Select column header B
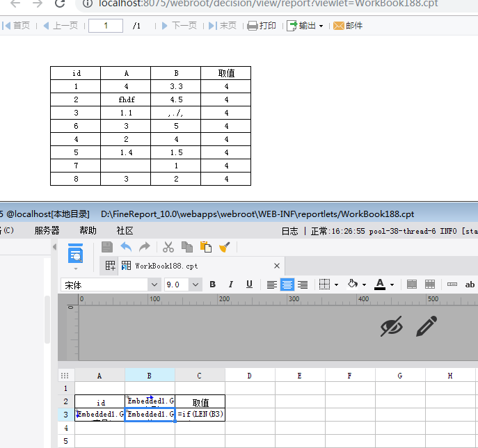This screenshot has width=478, height=448. pyautogui.click(x=150, y=376)
